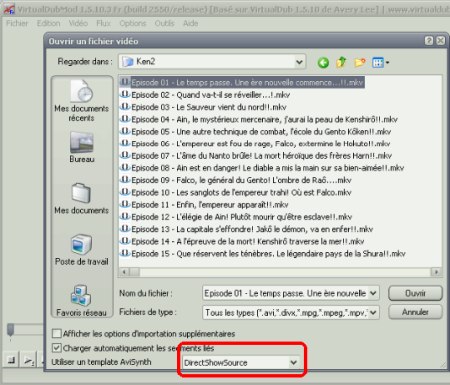Click file icon of Episode 13
The image size is (450, 385).
pos(125,229)
